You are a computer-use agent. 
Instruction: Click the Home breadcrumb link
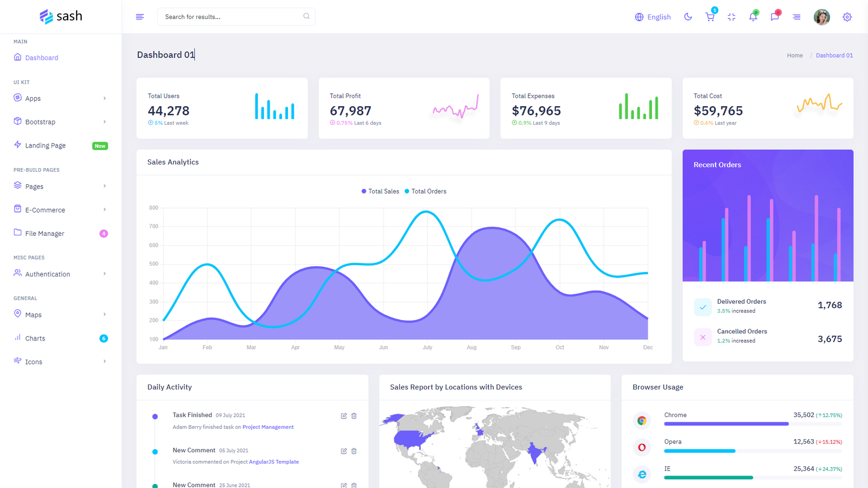pyautogui.click(x=795, y=55)
